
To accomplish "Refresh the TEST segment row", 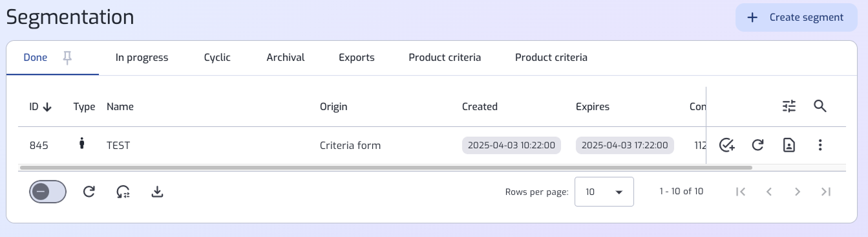I will tap(758, 145).
